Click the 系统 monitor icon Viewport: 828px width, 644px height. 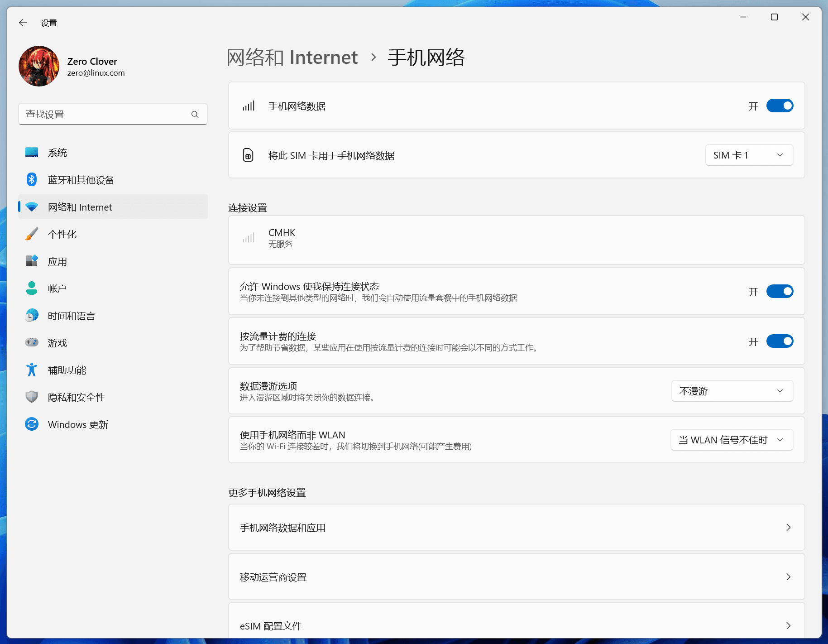coord(32,153)
